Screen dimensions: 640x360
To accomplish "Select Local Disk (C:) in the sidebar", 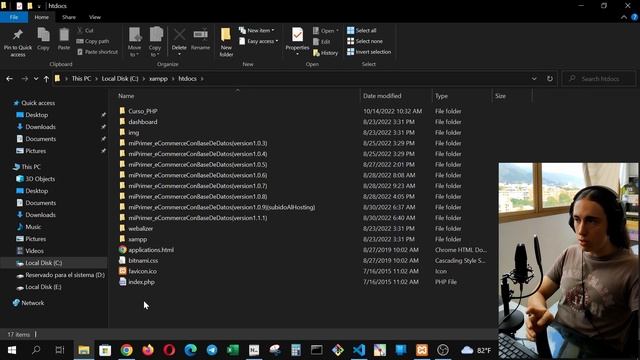I will 44,263.
